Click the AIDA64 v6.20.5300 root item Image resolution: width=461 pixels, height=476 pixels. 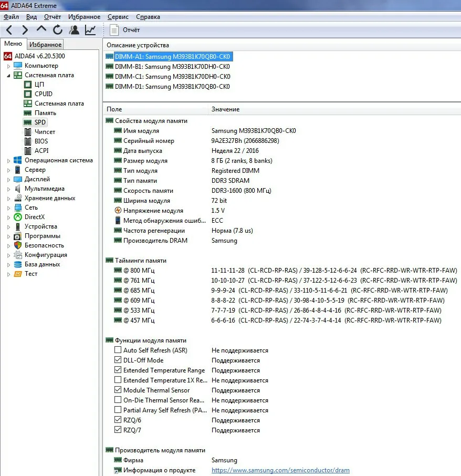tap(40, 56)
